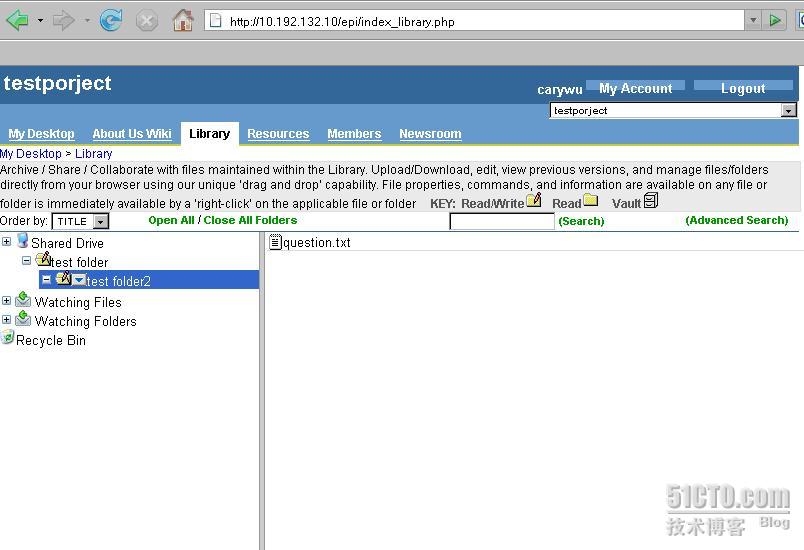
Task: Open the question.txt file
Action: point(316,242)
